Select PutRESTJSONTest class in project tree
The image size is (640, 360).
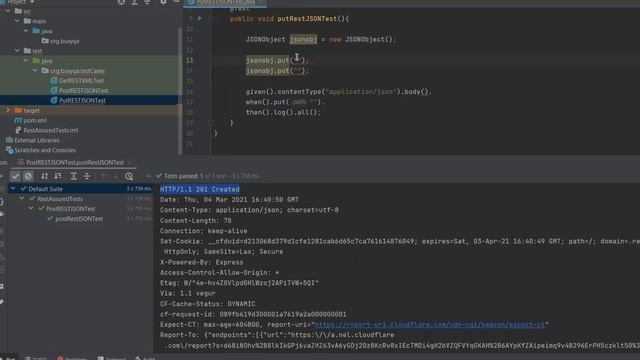[x=82, y=100]
